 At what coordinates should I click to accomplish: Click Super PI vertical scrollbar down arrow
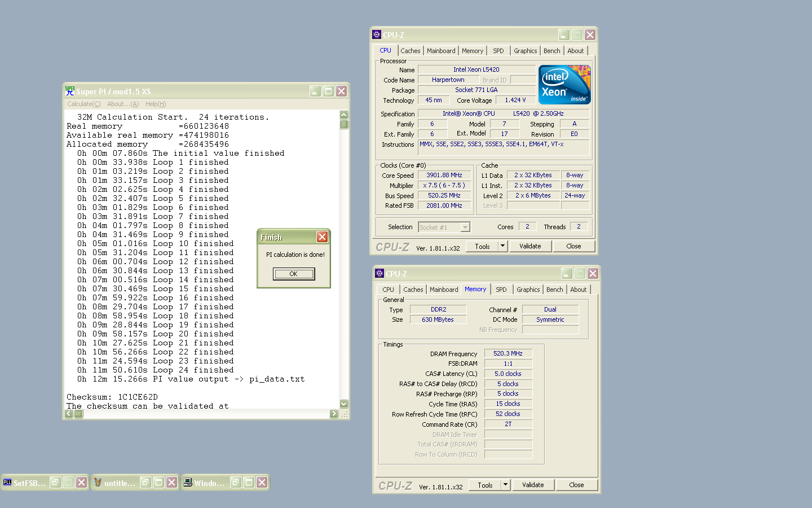click(344, 404)
